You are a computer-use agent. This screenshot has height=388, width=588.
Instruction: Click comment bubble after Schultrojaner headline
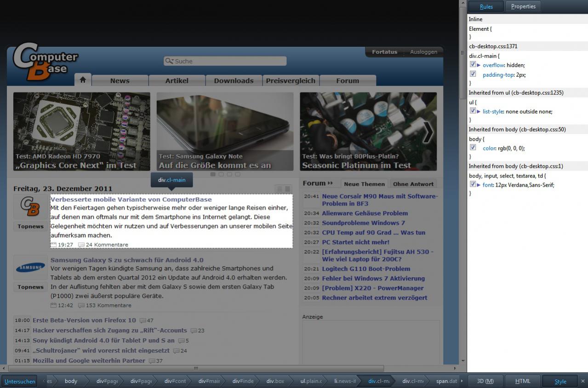(x=176, y=351)
